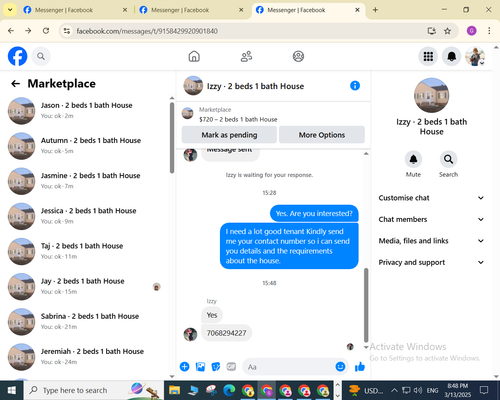
Task: Open Chrome profile avatar
Action: pyautogui.click(x=471, y=31)
